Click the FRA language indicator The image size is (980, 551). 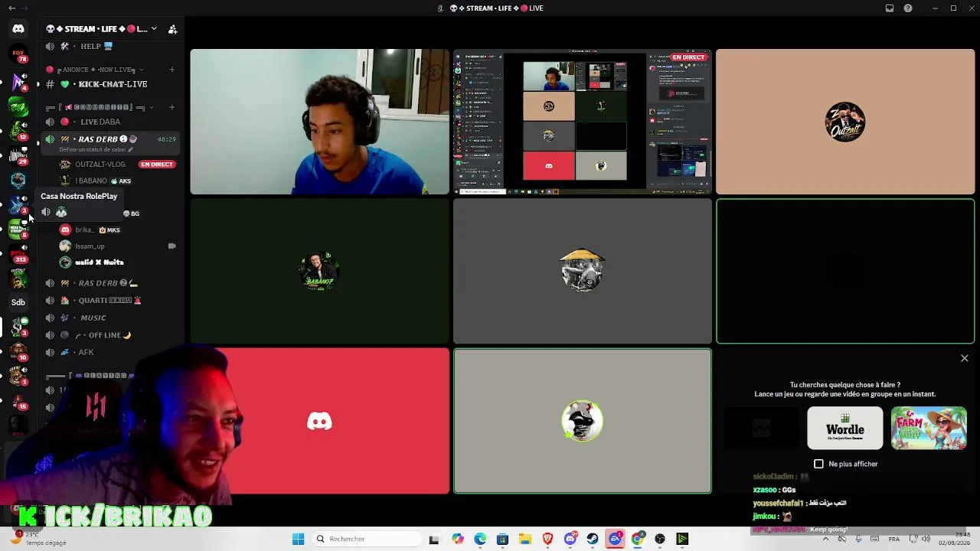tap(893, 539)
